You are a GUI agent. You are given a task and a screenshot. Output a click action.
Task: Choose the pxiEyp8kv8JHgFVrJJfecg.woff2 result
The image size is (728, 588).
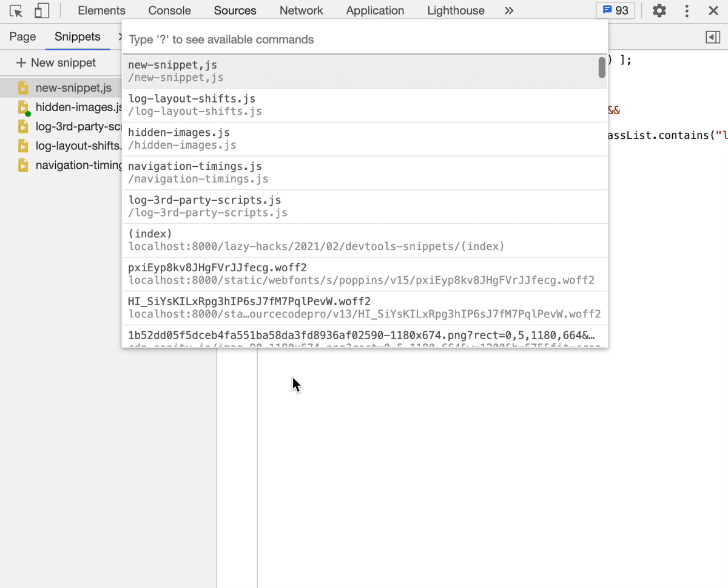click(x=365, y=275)
